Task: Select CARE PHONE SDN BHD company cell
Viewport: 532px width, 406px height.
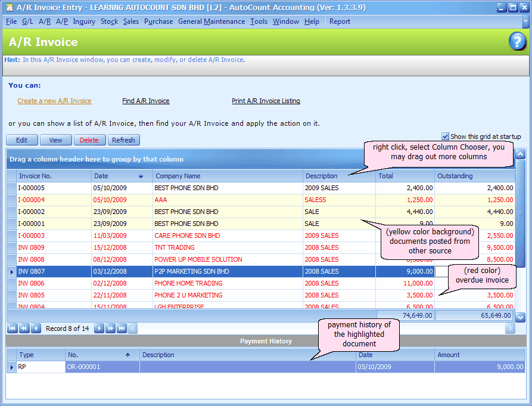Action: coord(228,235)
